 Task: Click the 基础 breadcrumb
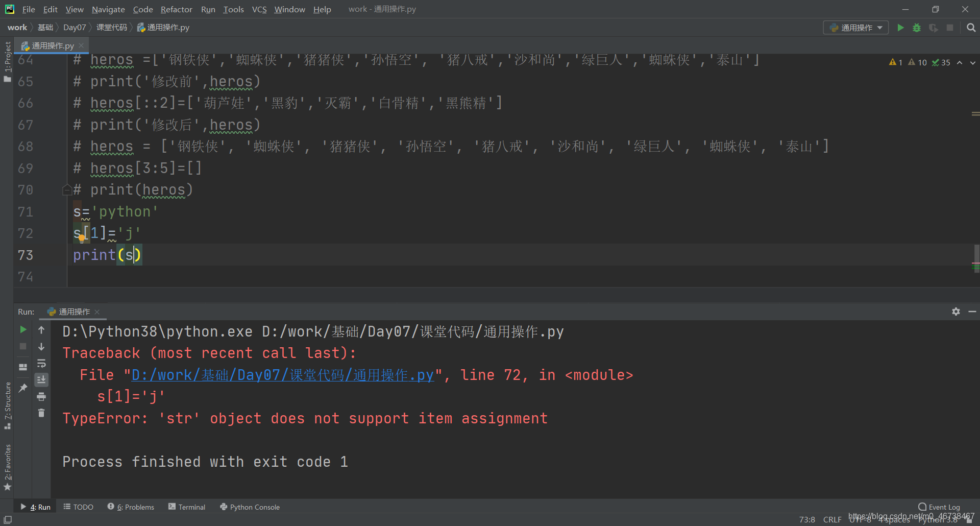coord(45,28)
